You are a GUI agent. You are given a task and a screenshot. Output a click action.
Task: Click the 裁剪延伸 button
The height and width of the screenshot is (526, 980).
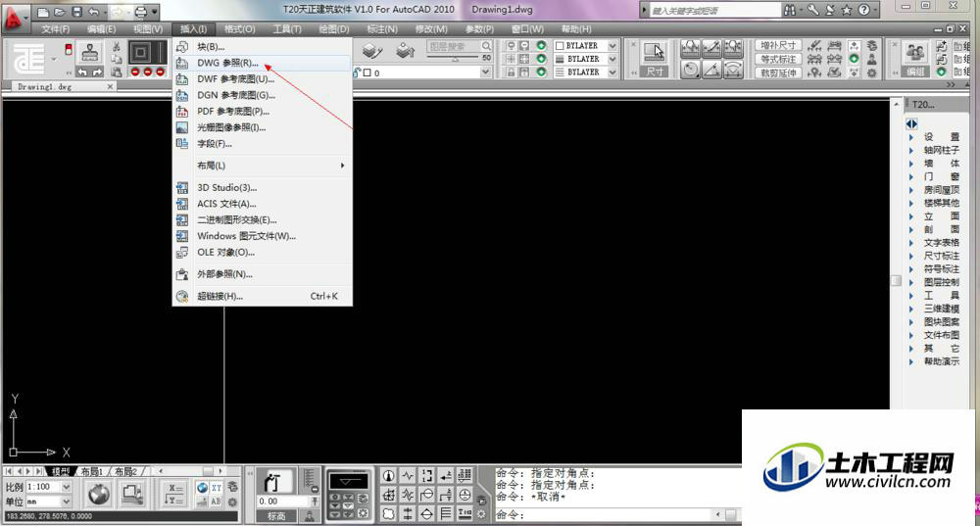[778, 72]
